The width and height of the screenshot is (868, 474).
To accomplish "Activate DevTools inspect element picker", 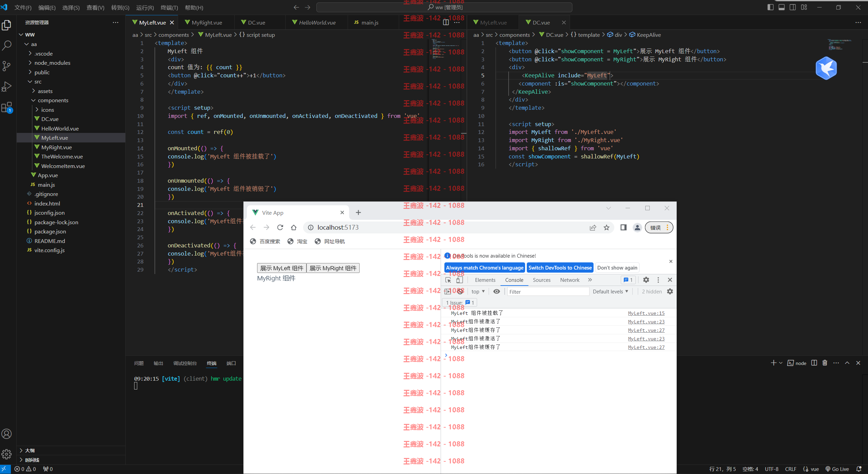I will 448,280.
